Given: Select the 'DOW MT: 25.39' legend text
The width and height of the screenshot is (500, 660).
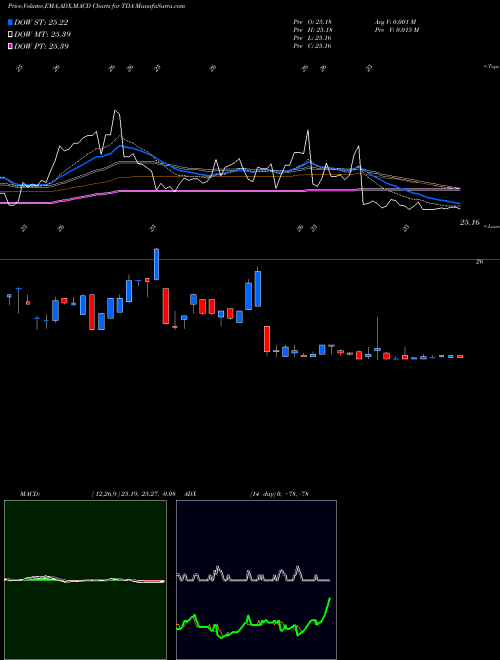Looking at the screenshot, I should [x=43, y=34].
